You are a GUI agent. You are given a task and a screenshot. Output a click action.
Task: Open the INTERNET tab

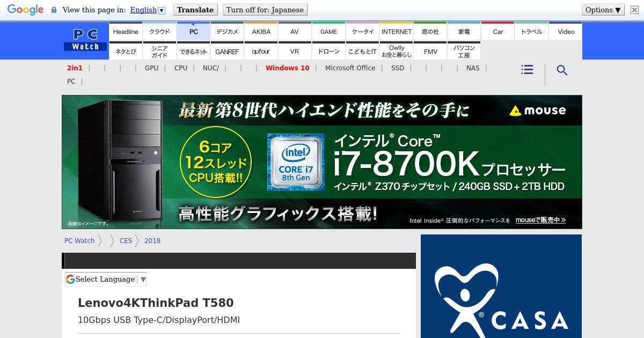point(396,31)
